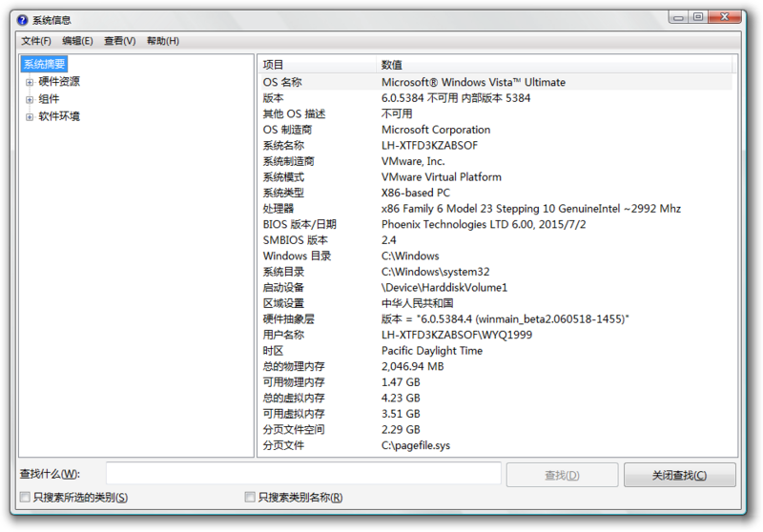This screenshot has height=532, width=763.
Task: Select the value X86-based PC
Action: coord(415,193)
